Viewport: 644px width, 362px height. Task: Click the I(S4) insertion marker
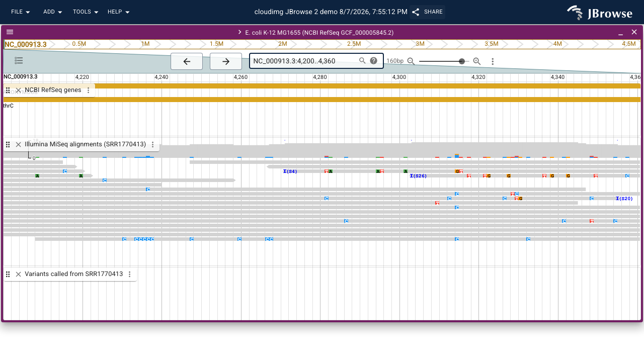point(290,171)
